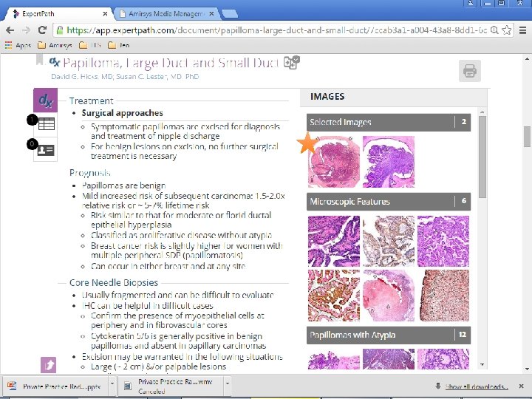Open the table sidebar icon
The width and height of the screenshot is (532, 399).
[x=46, y=124]
